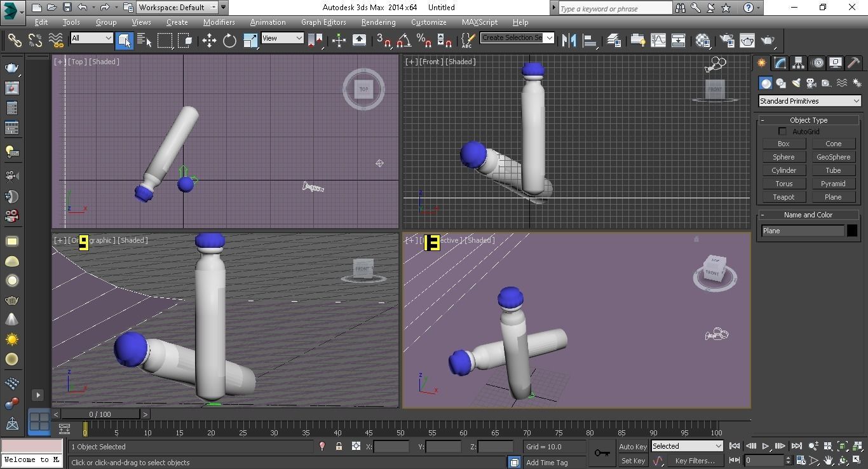Open Render Setup from the toolbar
Screen dimensions: 868x469
click(727, 41)
